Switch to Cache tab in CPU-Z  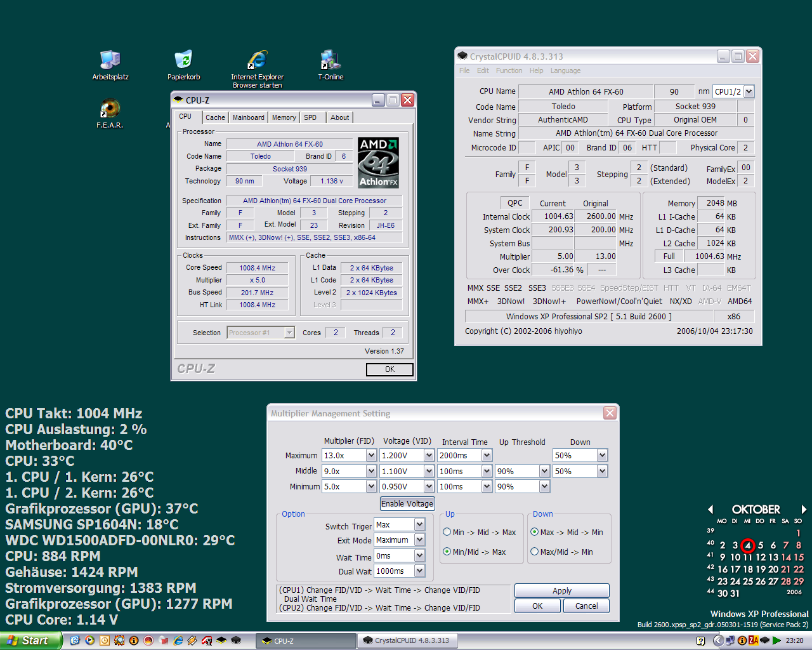coord(215,117)
